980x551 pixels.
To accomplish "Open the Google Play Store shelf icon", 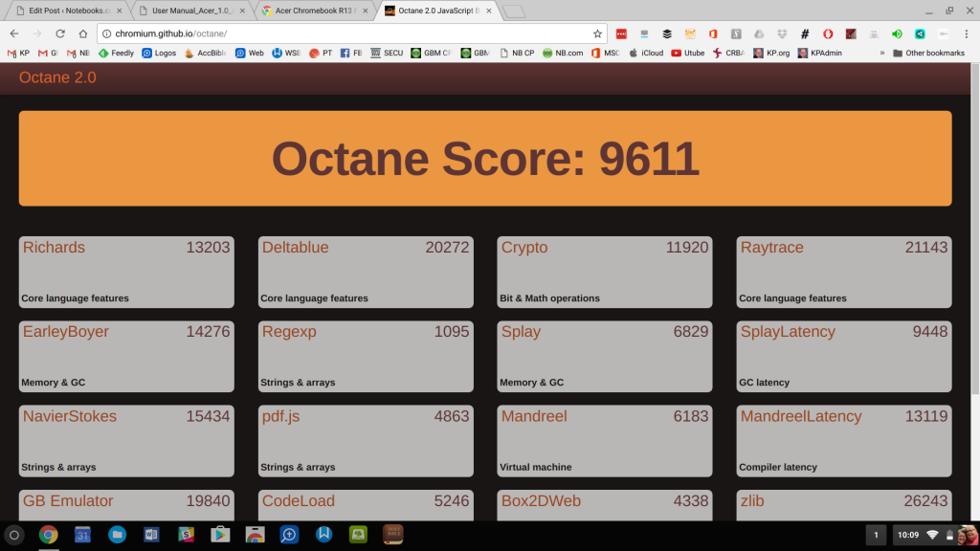I will [220, 535].
